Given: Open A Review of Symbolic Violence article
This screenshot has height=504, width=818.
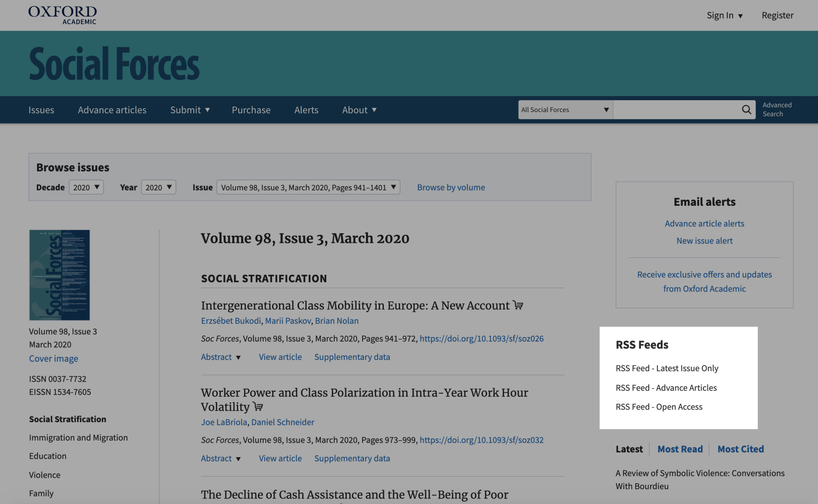Looking at the screenshot, I should tap(700, 480).
